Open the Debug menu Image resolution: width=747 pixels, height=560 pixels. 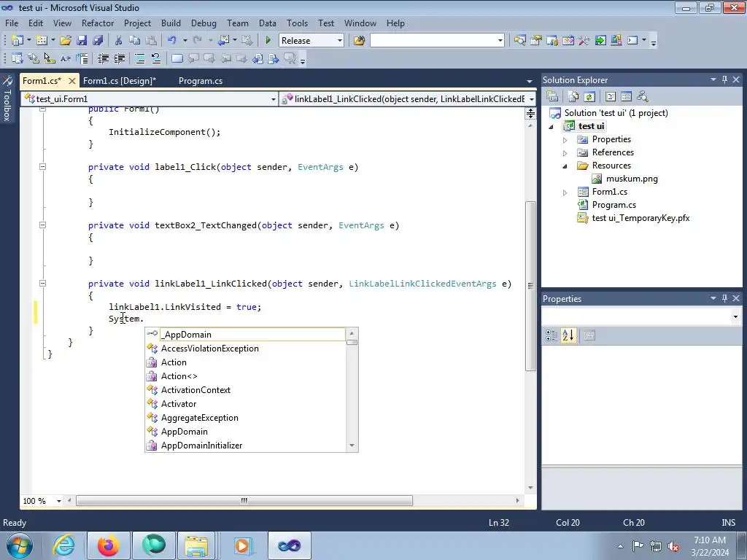(x=204, y=23)
